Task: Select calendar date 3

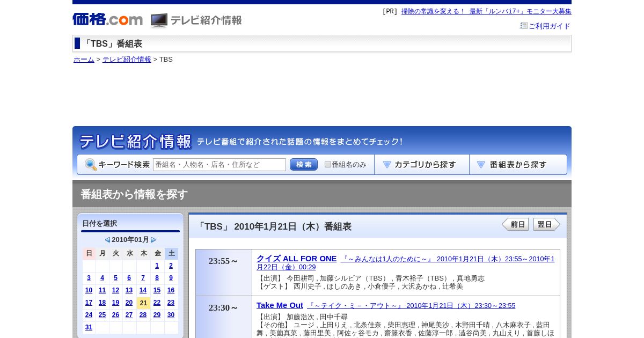Action: 89,278
